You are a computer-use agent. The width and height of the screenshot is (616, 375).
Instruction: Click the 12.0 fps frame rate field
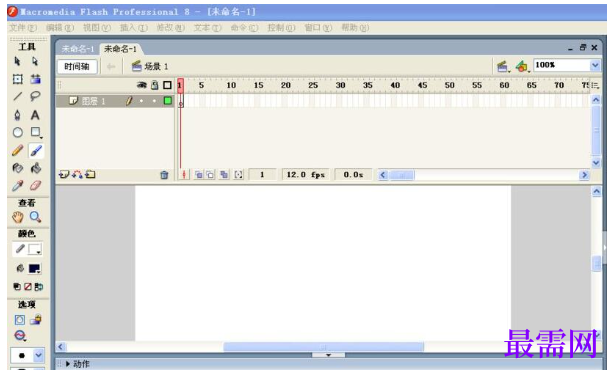click(306, 175)
